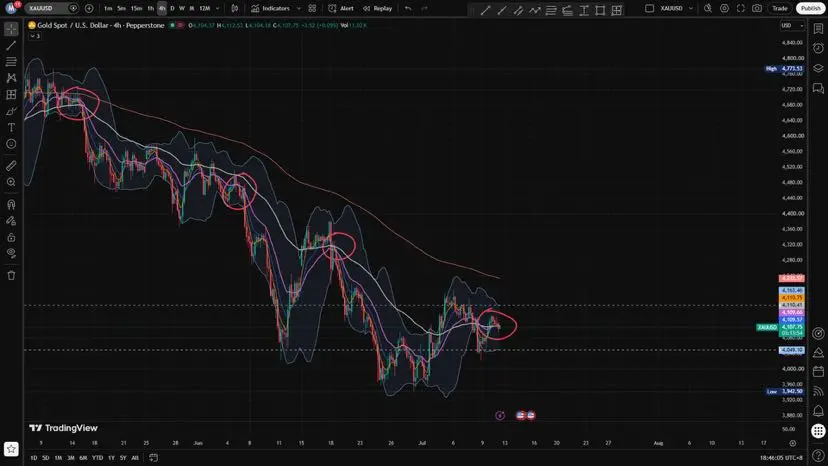Click the plus compare symbol icon
The height and width of the screenshot is (466, 828).
(x=89, y=8)
